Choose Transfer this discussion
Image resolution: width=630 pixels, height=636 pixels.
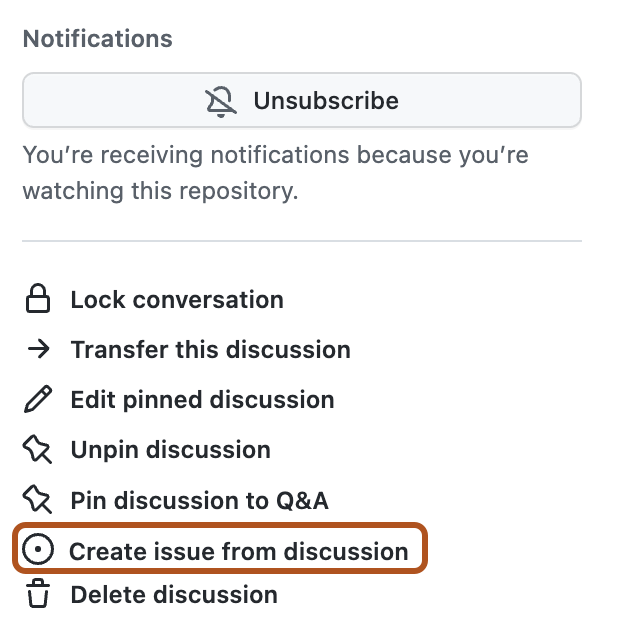[x=210, y=350]
